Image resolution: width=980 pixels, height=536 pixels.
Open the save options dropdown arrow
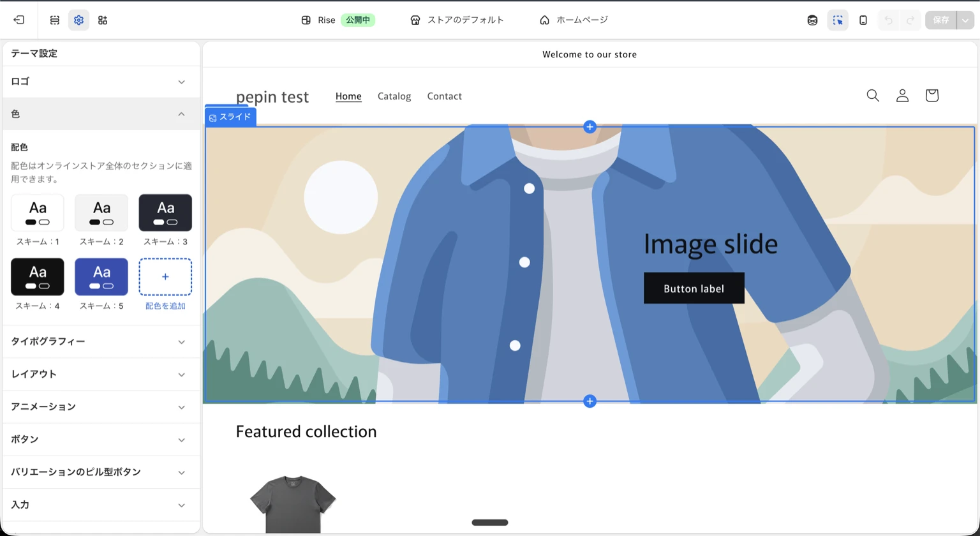(x=965, y=20)
